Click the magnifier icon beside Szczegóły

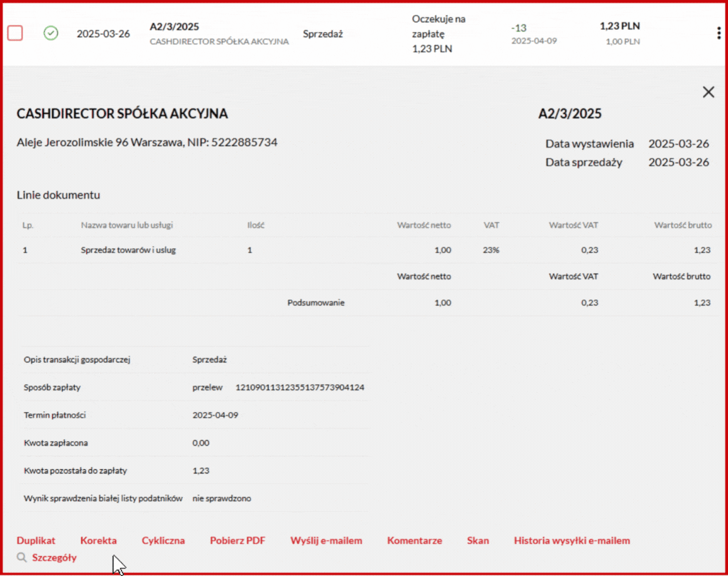tap(22, 557)
